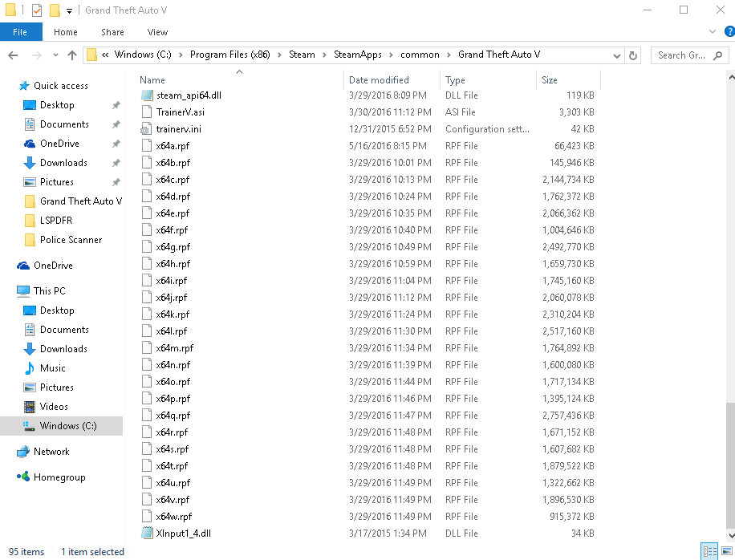Select the x64d.rpf file name
The height and width of the screenshot is (560, 735).
tap(173, 197)
